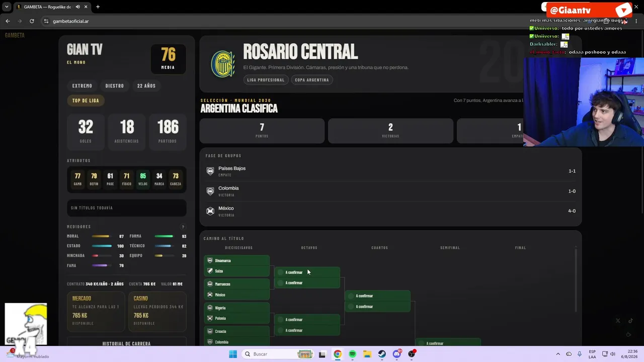644x362 pixels.
Task: Click the Defin 79 attribute tile
Action: click(94, 178)
